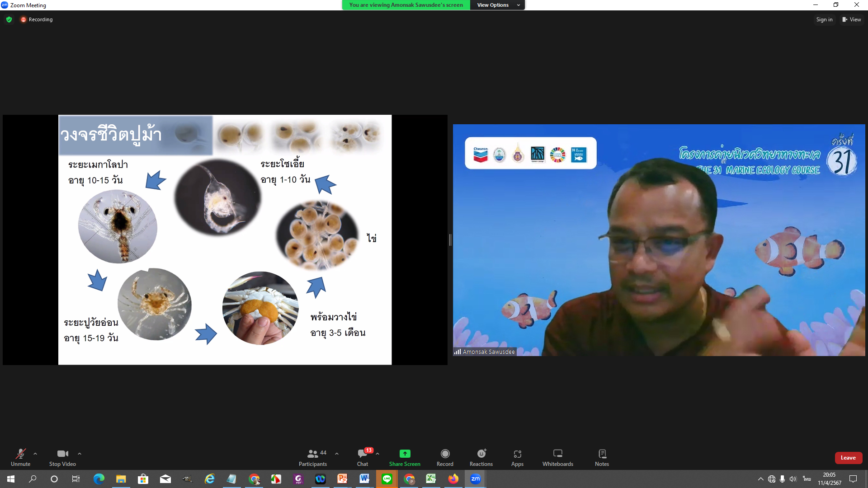Expand video options arrow beside Stop Video
The width and height of the screenshot is (868, 488).
pyautogui.click(x=80, y=453)
